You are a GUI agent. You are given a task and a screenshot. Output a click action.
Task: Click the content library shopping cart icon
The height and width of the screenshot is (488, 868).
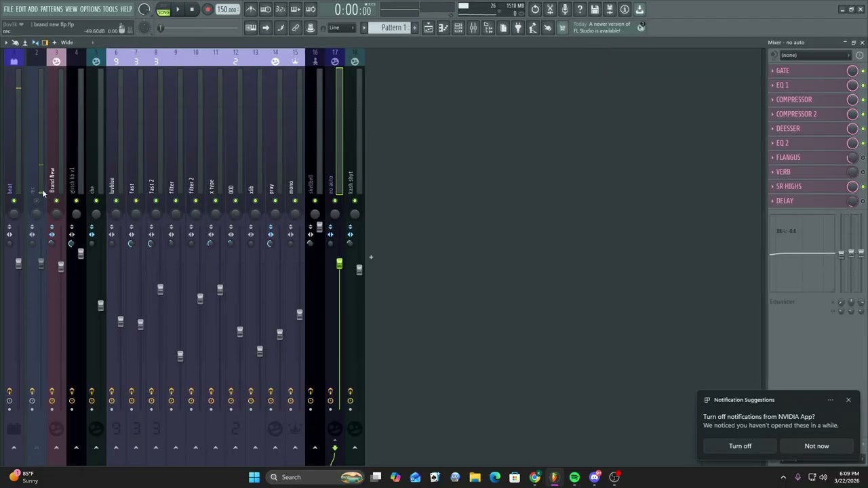(562, 28)
